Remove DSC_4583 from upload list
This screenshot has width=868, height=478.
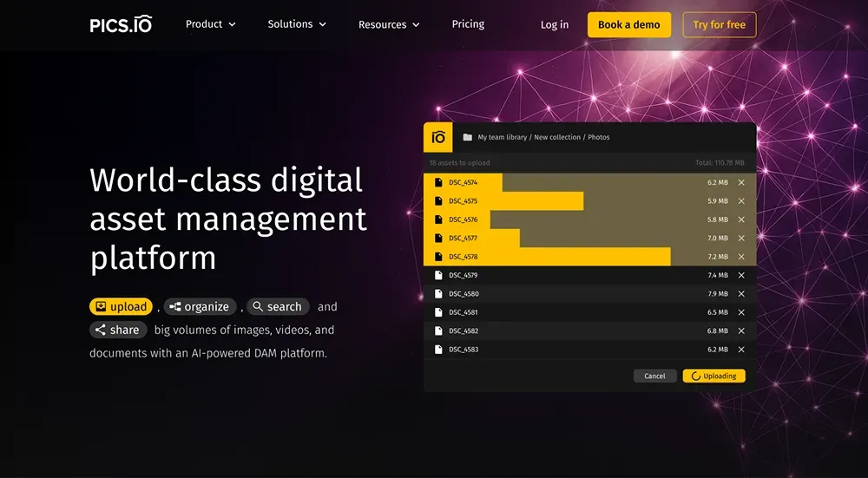click(741, 349)
